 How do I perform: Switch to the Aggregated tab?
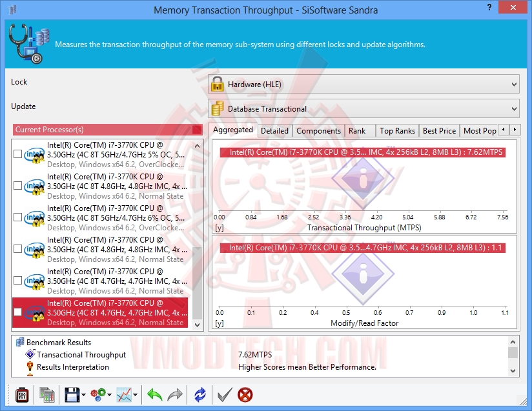pos(232,130)
